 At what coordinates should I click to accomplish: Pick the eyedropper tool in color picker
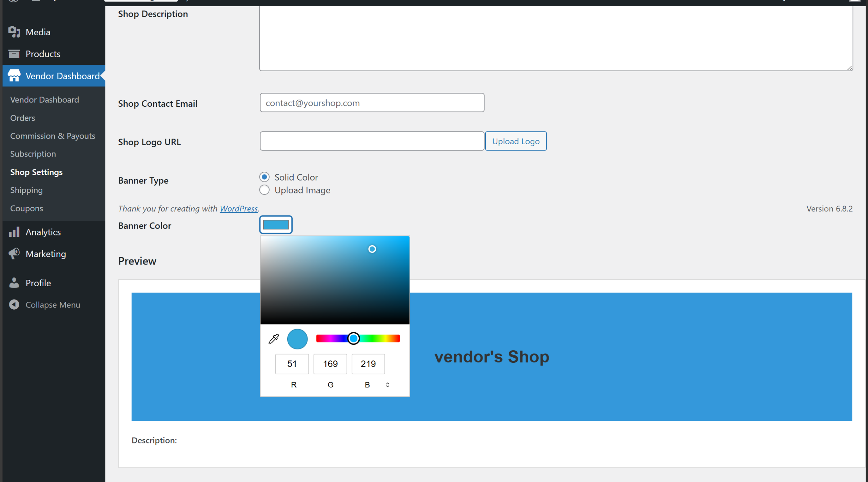point(274,339)
